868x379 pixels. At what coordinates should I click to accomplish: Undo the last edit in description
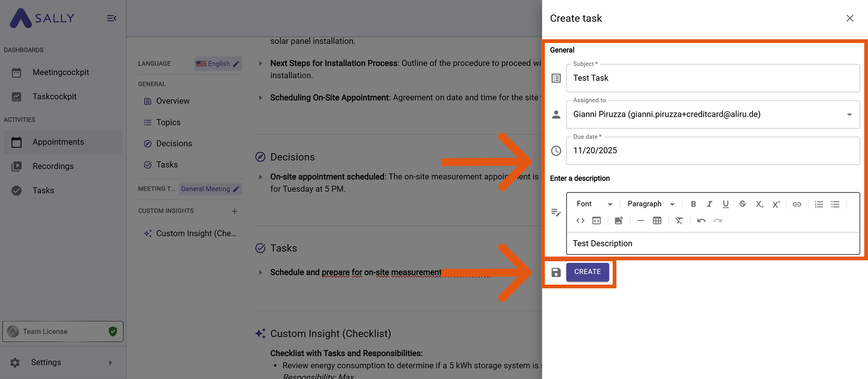click(x=701, y=221)
